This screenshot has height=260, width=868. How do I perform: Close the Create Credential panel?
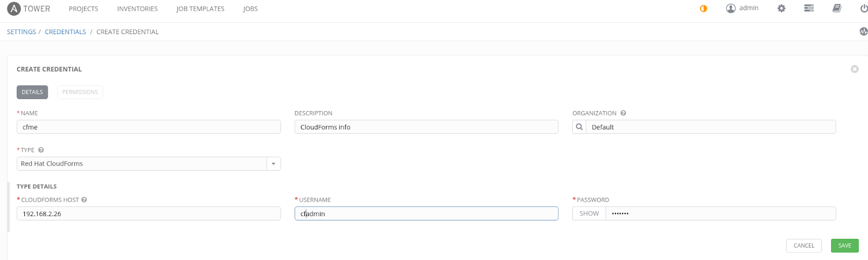click(x=854, y=69)
